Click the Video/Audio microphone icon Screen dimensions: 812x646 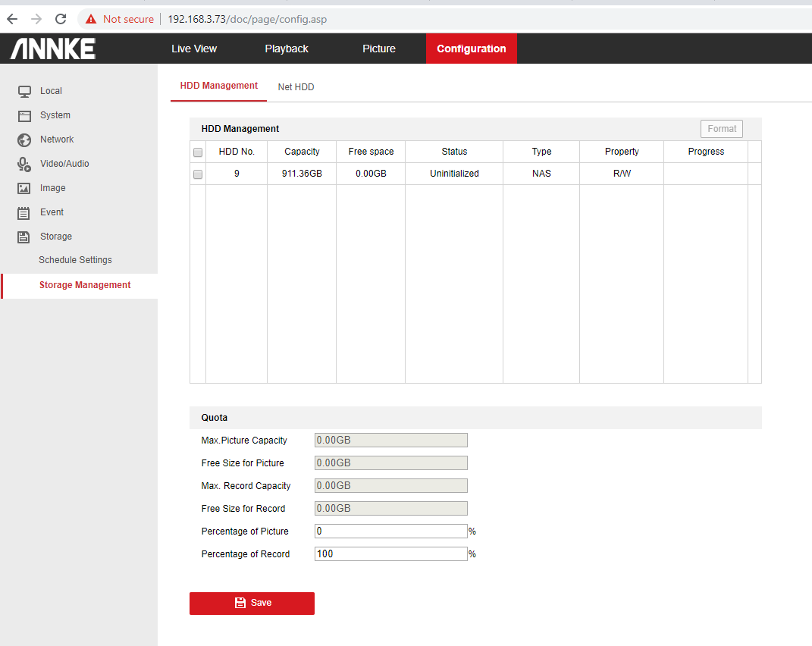click(x=24, y=164)
